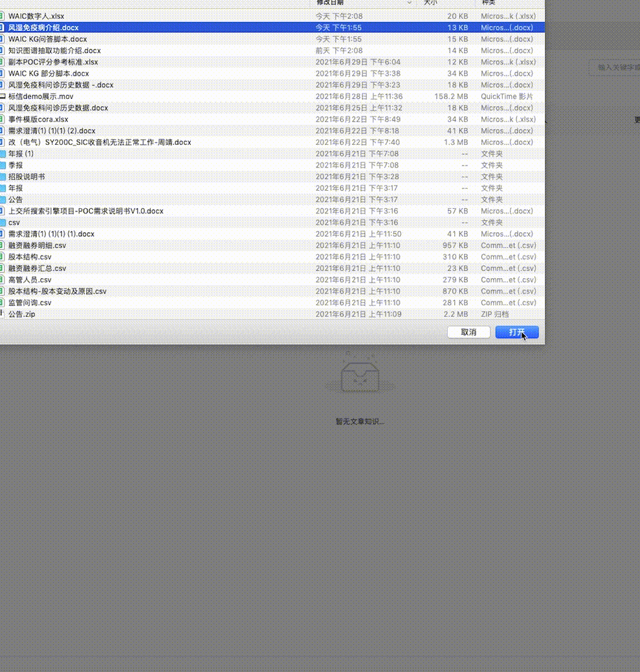Click the Word document icon for 风湿免疫病介绍.docx
This screenshot has width=640, height=672.
(3, 28)
